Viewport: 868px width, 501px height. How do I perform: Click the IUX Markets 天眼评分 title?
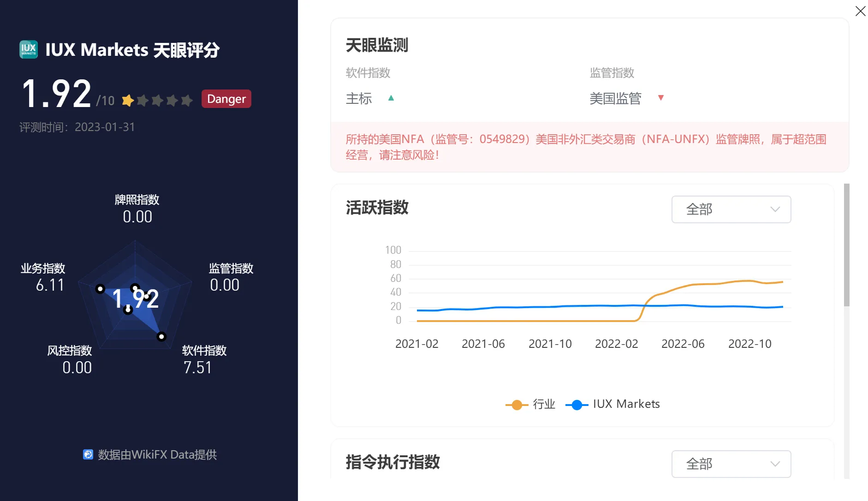(132, 50)
